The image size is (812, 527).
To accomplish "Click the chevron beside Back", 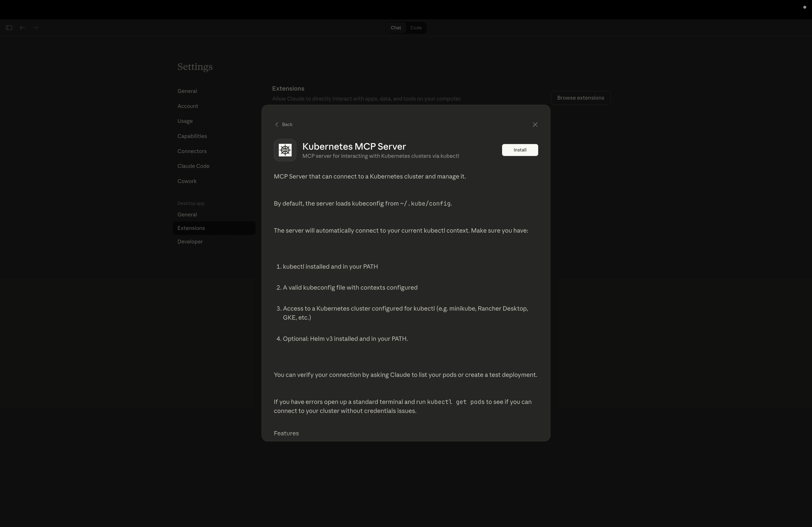I will pyautogui.click(x=277, y=124).
